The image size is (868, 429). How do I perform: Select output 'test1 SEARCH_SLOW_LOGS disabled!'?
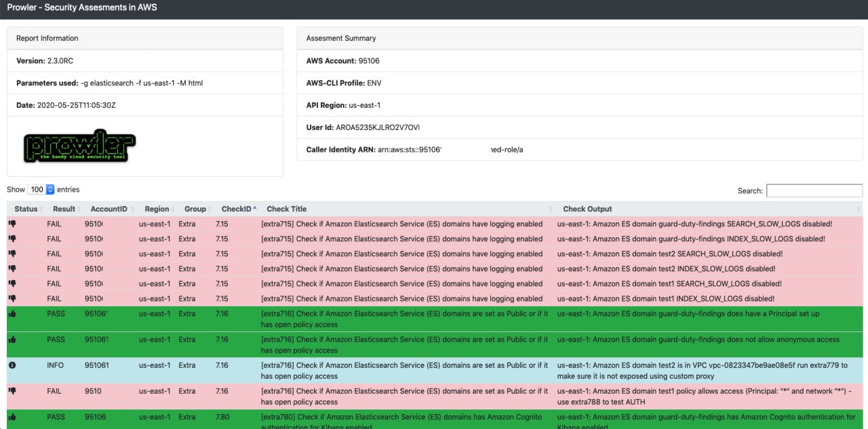tap(669, 283)
